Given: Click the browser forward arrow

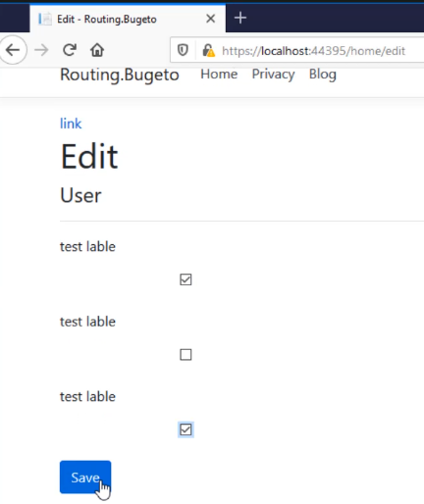Looking at the screenshot, I should (x=41, y=50).
